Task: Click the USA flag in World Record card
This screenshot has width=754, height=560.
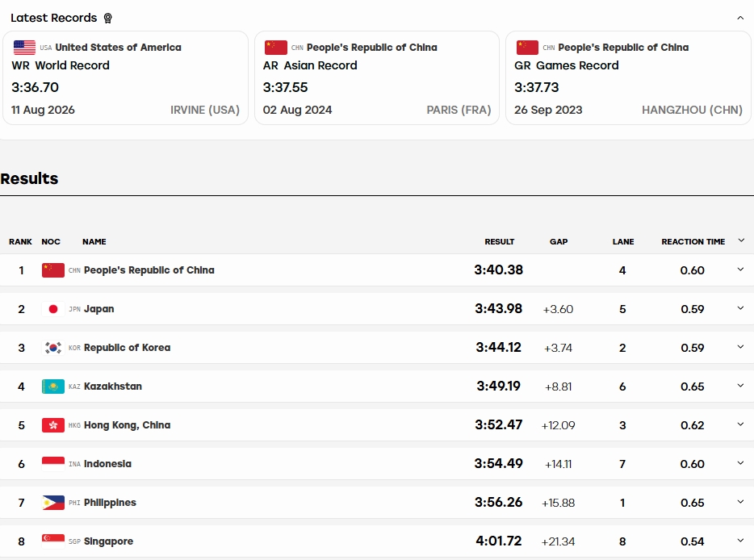Action: (x=24, y=48)
